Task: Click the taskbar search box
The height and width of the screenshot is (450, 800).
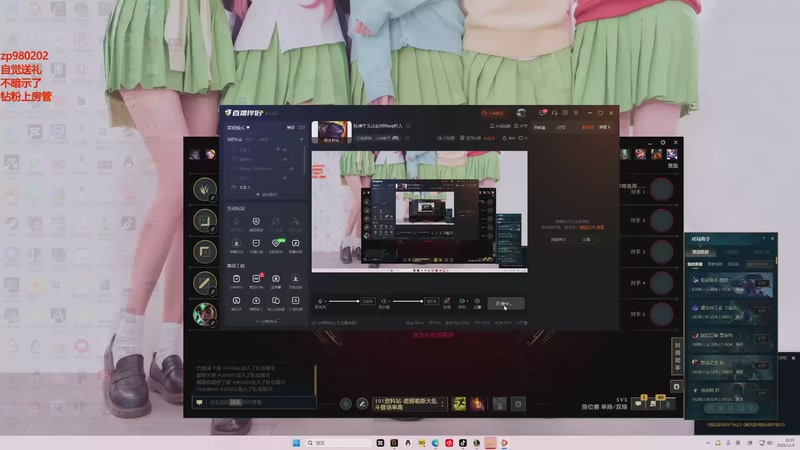Action: (x=337, y=443)
